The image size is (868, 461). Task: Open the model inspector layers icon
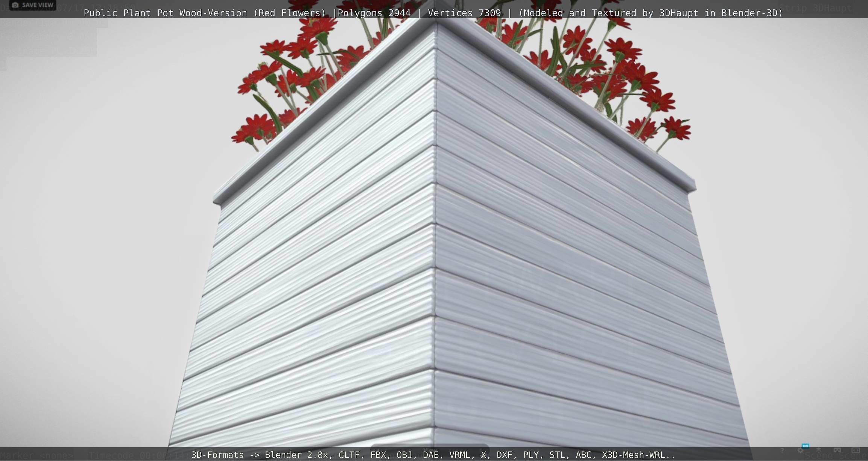point(818,450)
